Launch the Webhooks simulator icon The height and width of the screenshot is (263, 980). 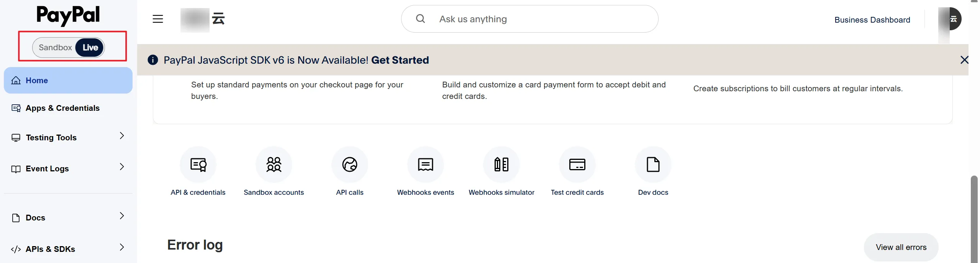501,165
